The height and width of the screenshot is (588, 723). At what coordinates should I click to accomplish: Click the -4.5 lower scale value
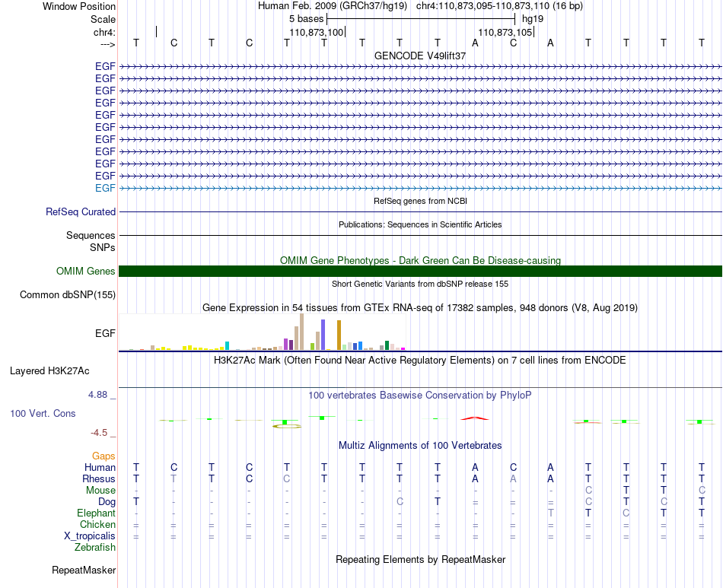(99, 433)
